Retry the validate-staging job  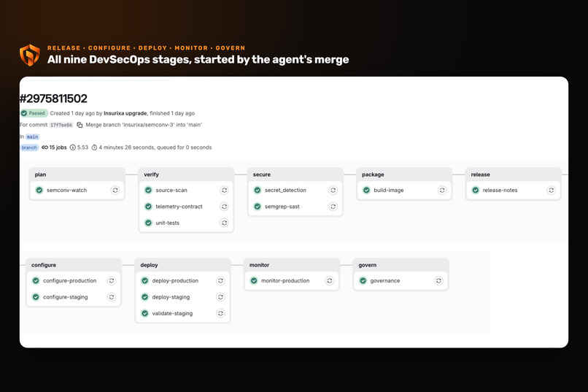[x=220, y=313]
